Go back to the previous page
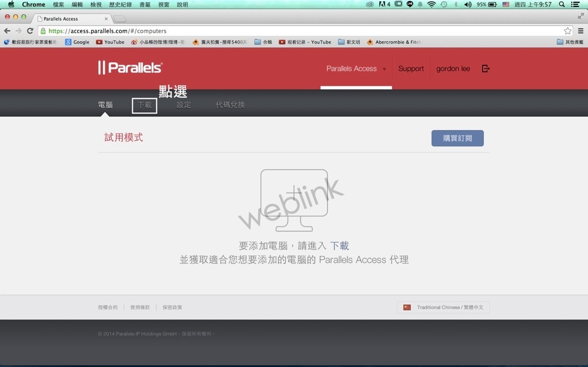Image resolution: width=588 pixels, height=367 pixels. tap(7, 31)
